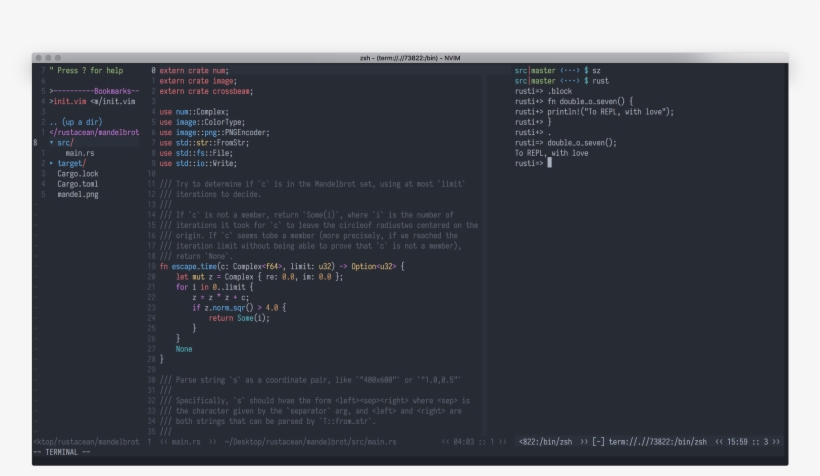The height and width of the screenshot is (476, 820).
Task: Click 'use std::fs::File;' line
Action: pyautogui.click(x=196, y=153)
